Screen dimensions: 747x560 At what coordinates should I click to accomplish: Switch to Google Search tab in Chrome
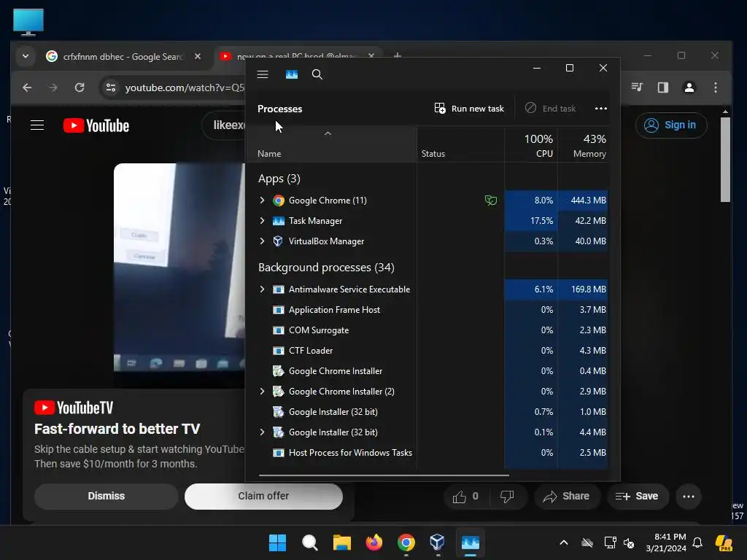pos(124,57)
